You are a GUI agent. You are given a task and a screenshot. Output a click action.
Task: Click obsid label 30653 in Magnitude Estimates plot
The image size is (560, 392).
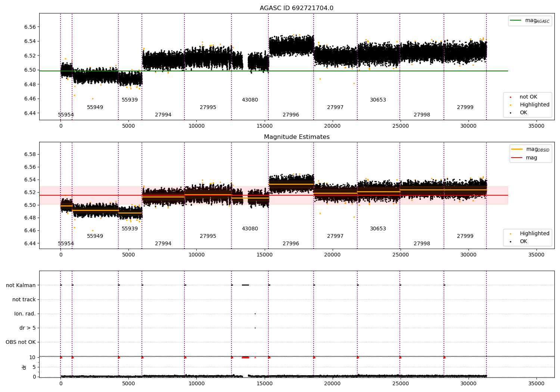378,229
